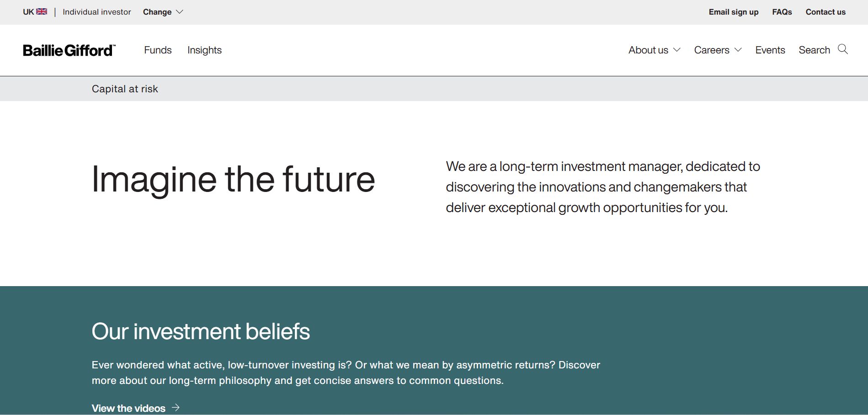Open the Events page
Image resolution: width=868 pixels, height=415 pixels.
point(770,50)
